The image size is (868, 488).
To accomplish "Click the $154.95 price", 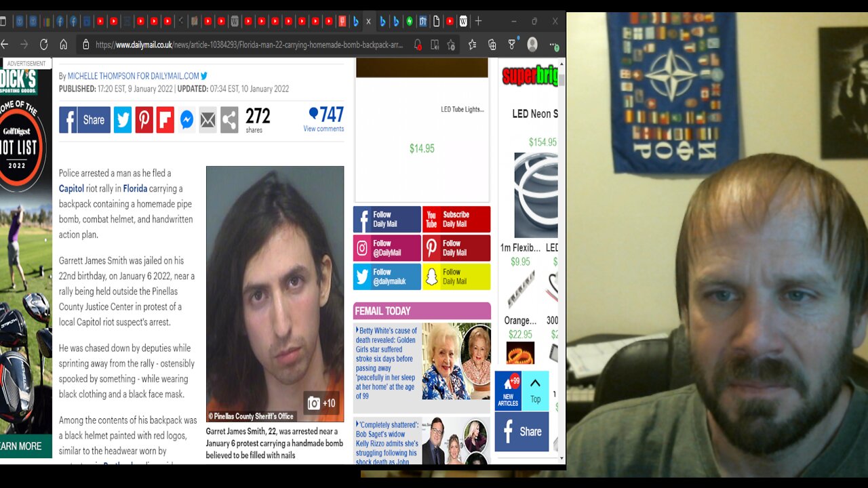I will (x=542, y=142).
